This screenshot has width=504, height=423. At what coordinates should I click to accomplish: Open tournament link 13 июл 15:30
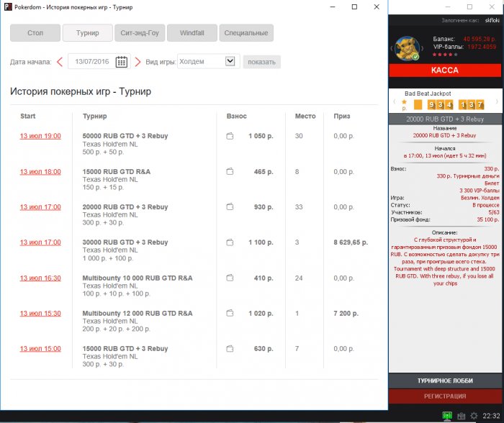point(40,313)
